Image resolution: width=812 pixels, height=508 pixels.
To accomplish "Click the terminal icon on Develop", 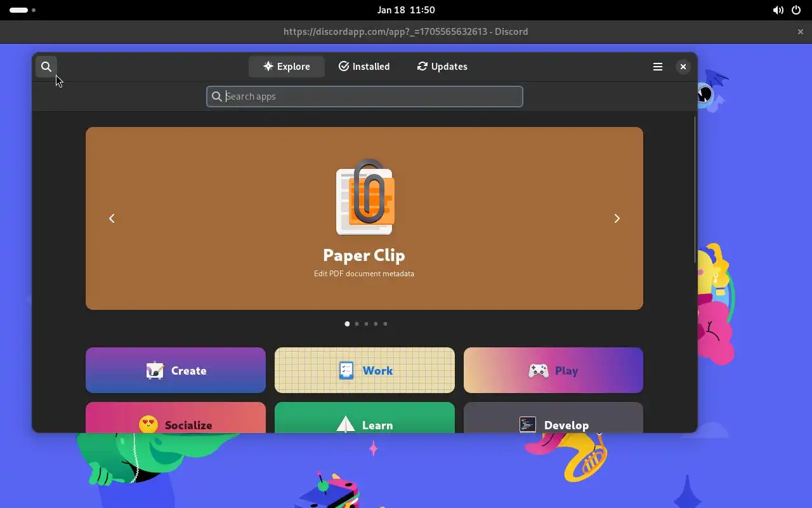I will pyautogui.click(x=528, y=425).
